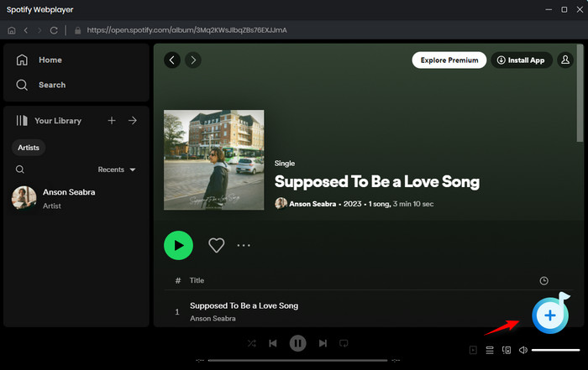The image size is (588, 370).
Task: Click Explore Premium button
Action: click(449, 60)
